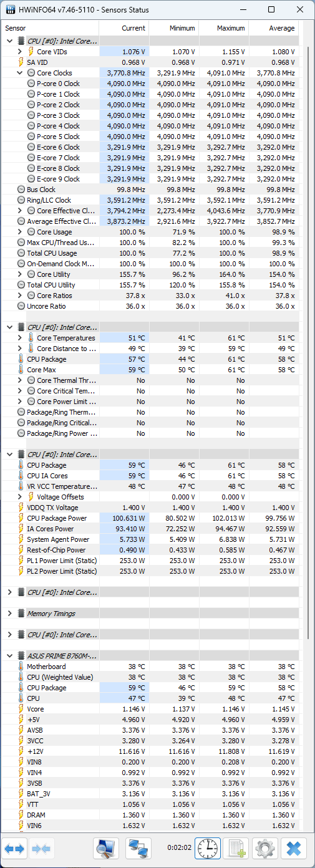315x868 pixels.
Task: Expand the Core VIDs row
Action: (20, 52)
